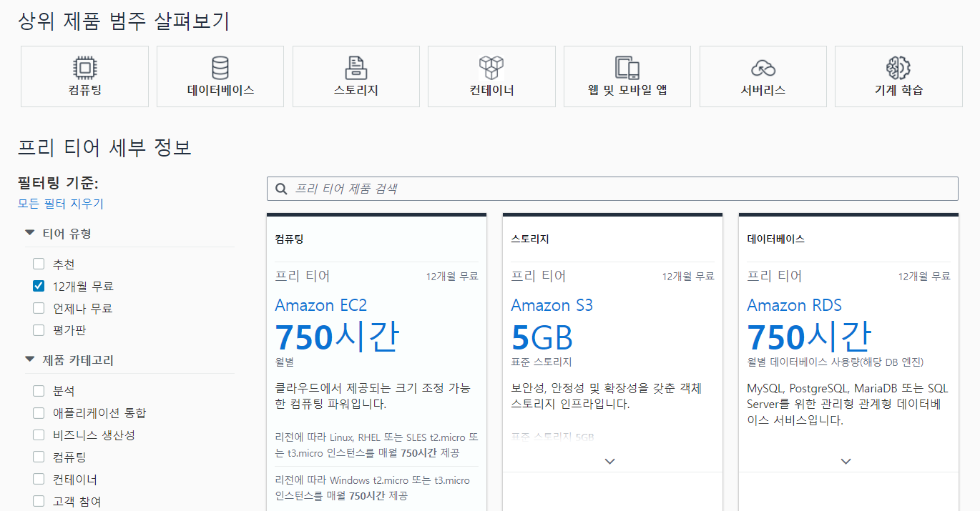Check the 비즈니스 생산성 filter
Screen dimensions: 980x511
(x=39, y=435)
